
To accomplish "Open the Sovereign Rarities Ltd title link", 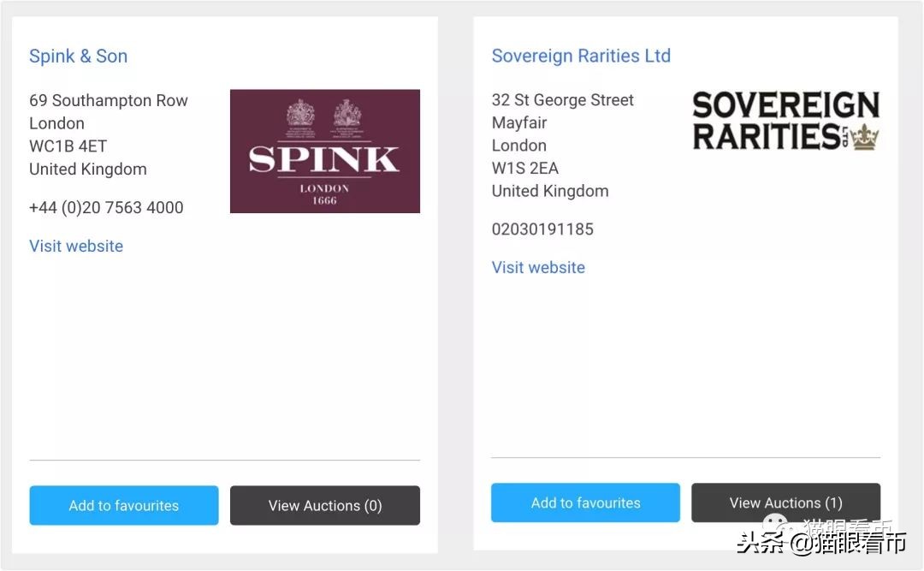I will (581, 57).
